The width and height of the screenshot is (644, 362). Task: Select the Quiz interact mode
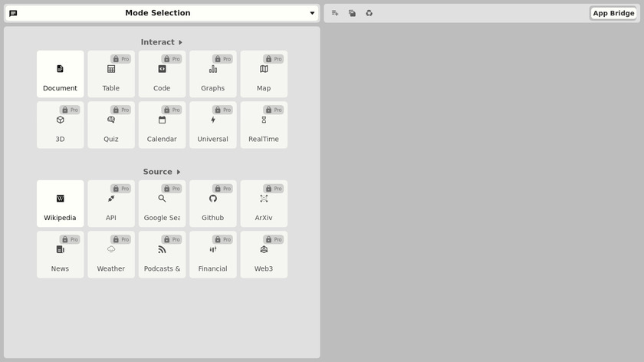point(111,125)
